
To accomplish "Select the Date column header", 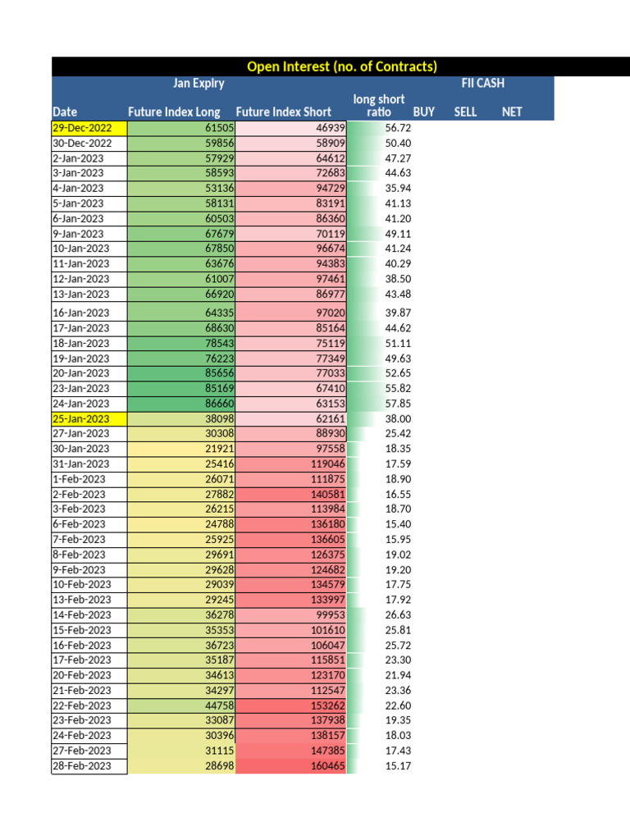I will click(x=65, y=112).
